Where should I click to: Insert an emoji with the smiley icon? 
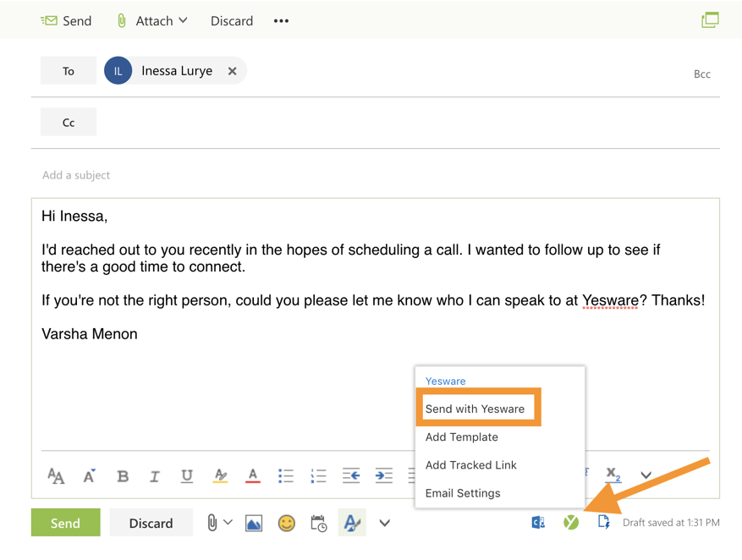click(287, 524)
